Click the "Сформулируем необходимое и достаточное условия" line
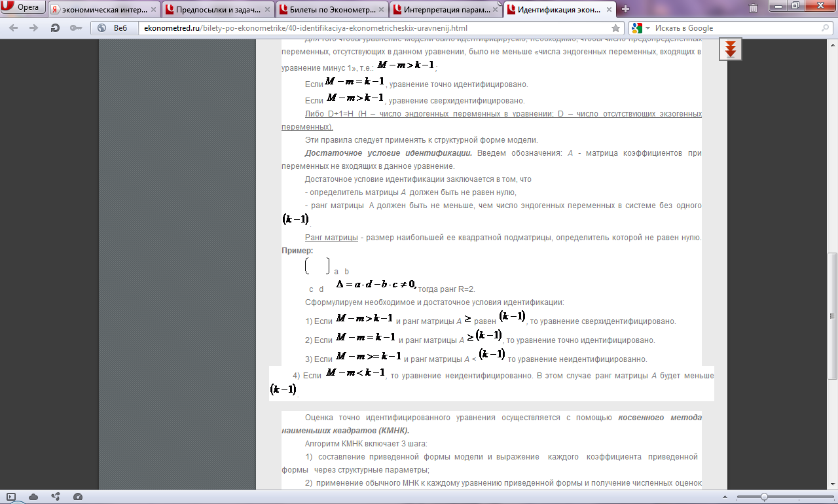838x504 pixels. tap(434, 302)
